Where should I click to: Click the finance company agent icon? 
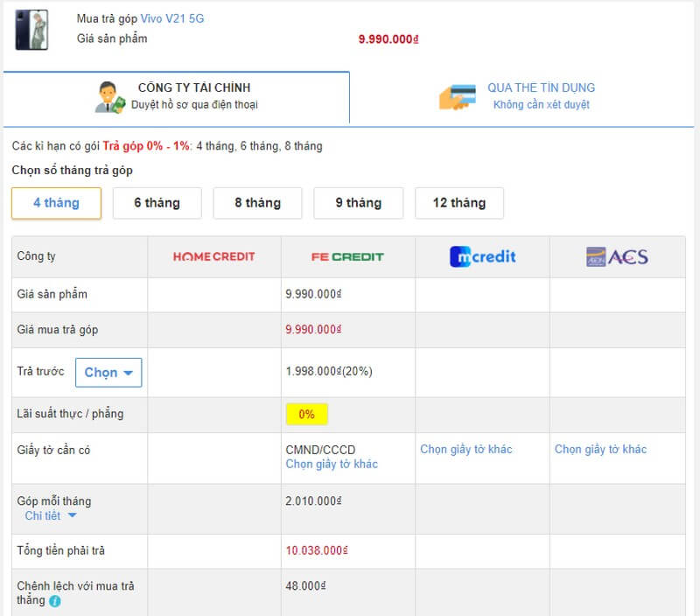click(x=110, y=97)
